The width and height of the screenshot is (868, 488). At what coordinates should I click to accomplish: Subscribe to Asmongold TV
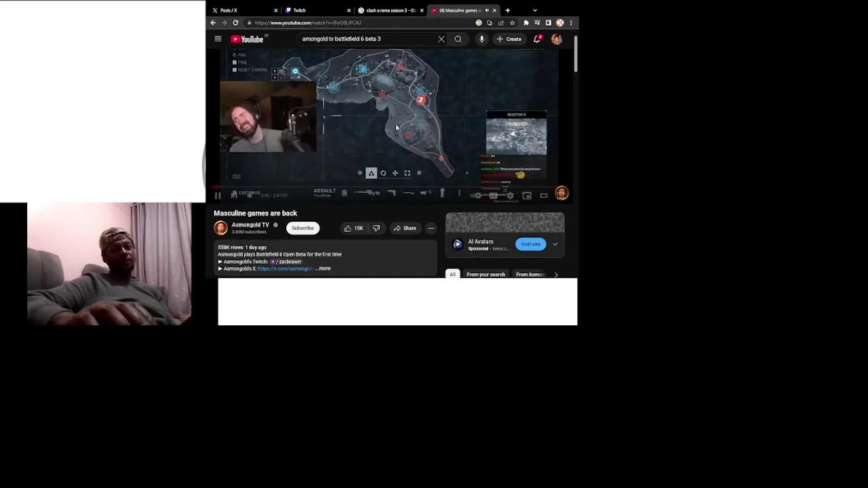[302, 228]
